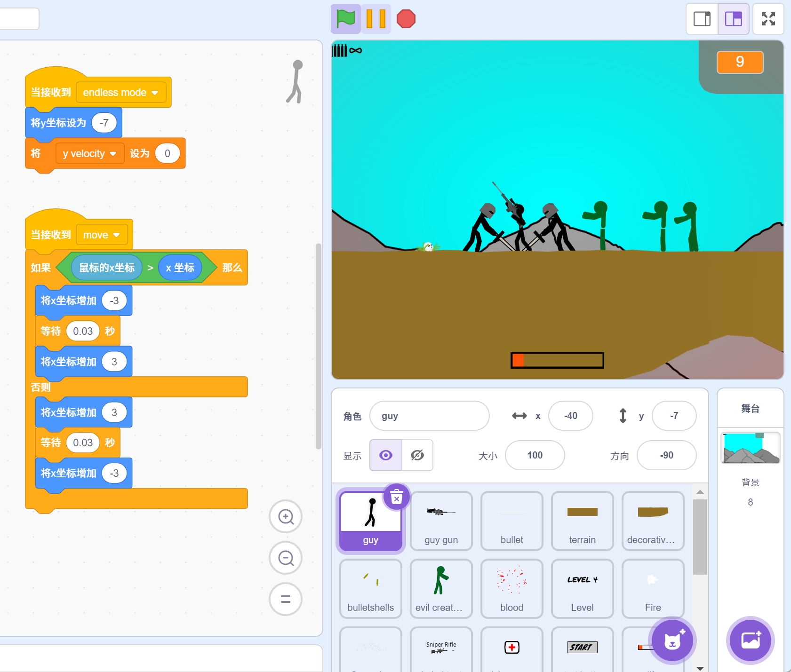Open the endless mode message dropdown
The width and height of the screenshot is (791, 672).
(155, 93)
